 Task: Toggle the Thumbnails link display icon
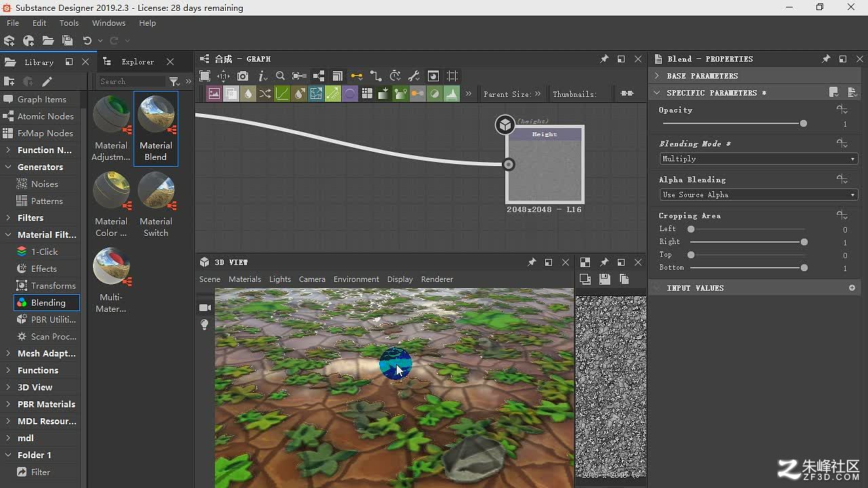click(x=627, y=94)
